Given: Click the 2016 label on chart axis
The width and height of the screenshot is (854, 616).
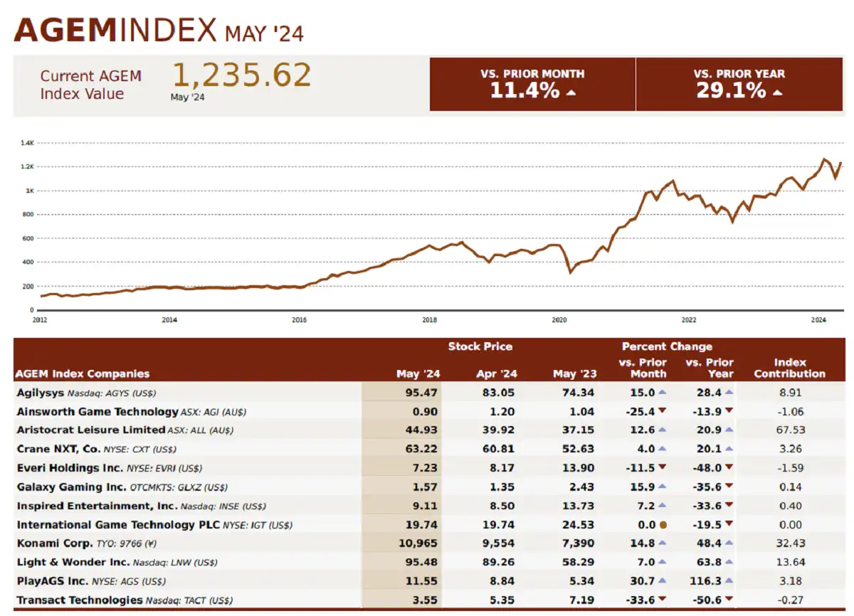Looking at the screenshot, I should coord(300,320).
